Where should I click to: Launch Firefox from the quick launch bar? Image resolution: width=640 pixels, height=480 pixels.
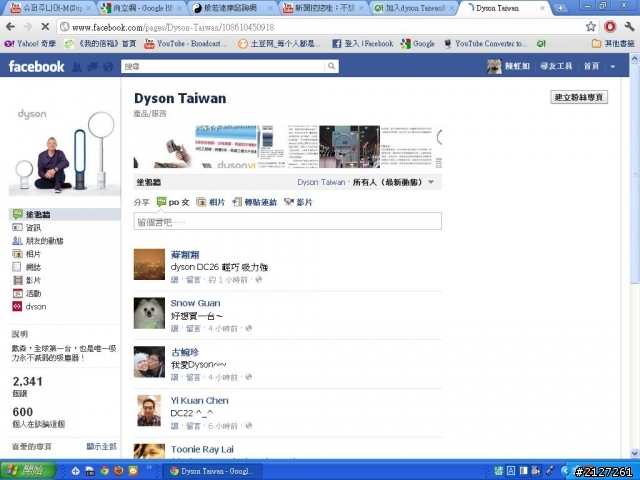point(119,471)
